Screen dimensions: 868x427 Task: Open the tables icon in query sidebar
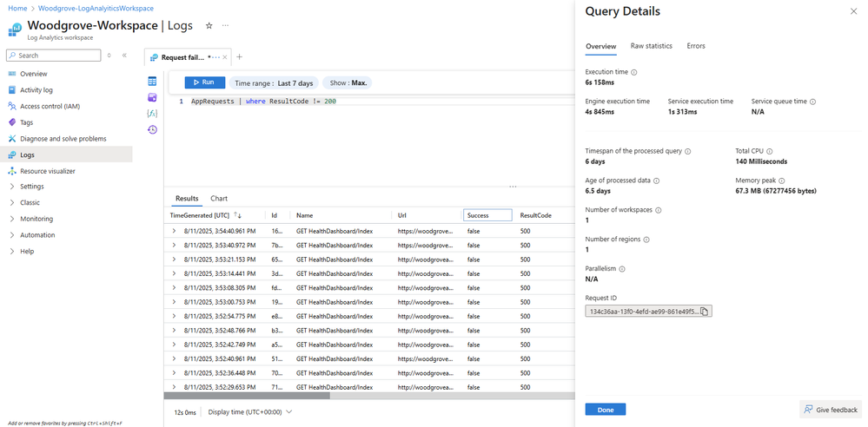pos(152,82)
